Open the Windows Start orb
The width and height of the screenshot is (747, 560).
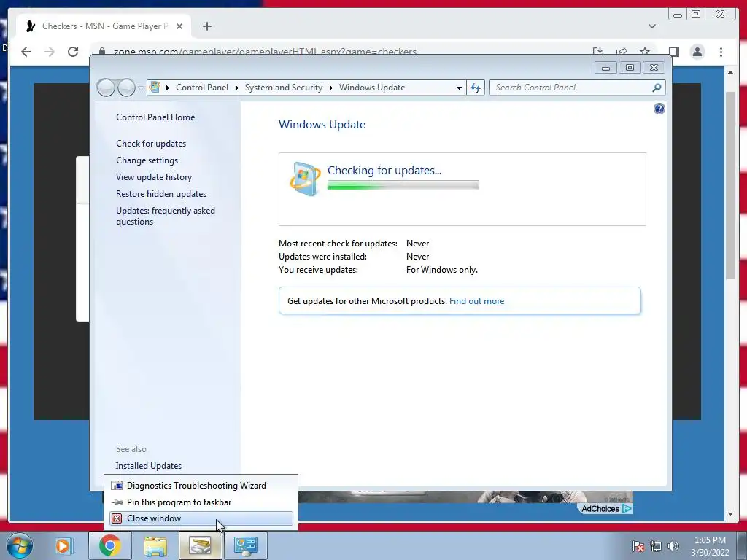click(19, 545)
